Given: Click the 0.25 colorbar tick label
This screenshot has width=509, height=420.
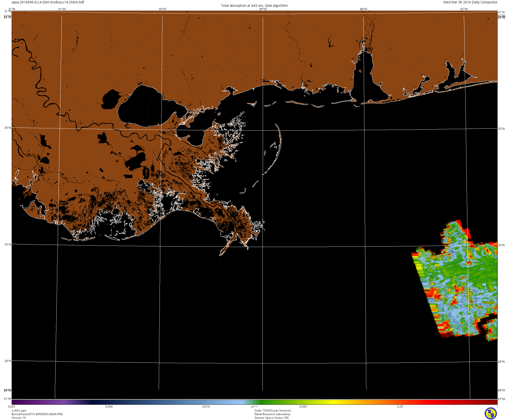Looking at the screenshot, I should tap(400, 407).
